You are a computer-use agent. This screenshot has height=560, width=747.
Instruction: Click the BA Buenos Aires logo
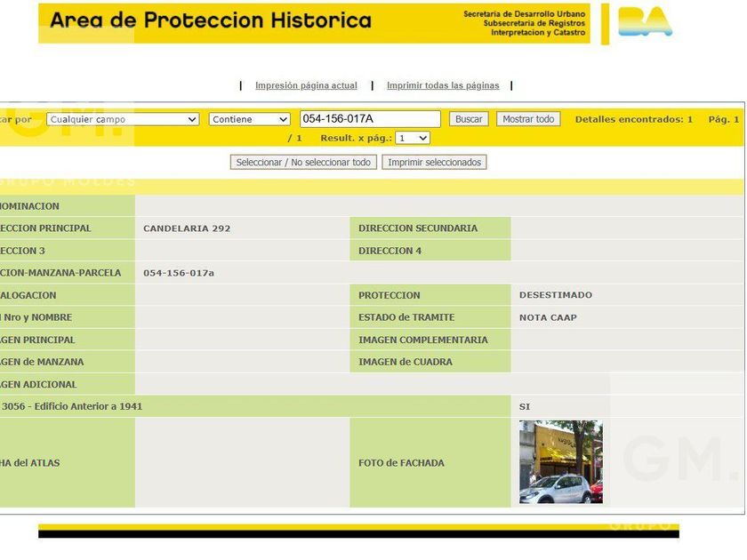coord(645,22)
